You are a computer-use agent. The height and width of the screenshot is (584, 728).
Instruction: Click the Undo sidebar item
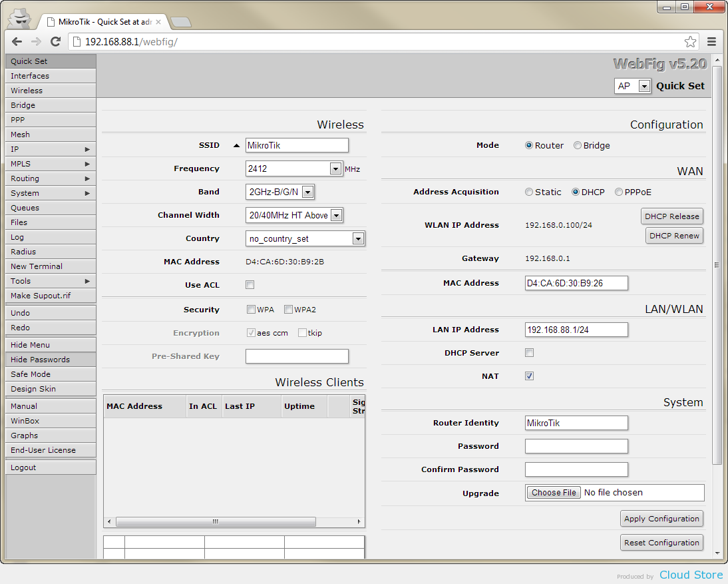[x=51, y=313]
